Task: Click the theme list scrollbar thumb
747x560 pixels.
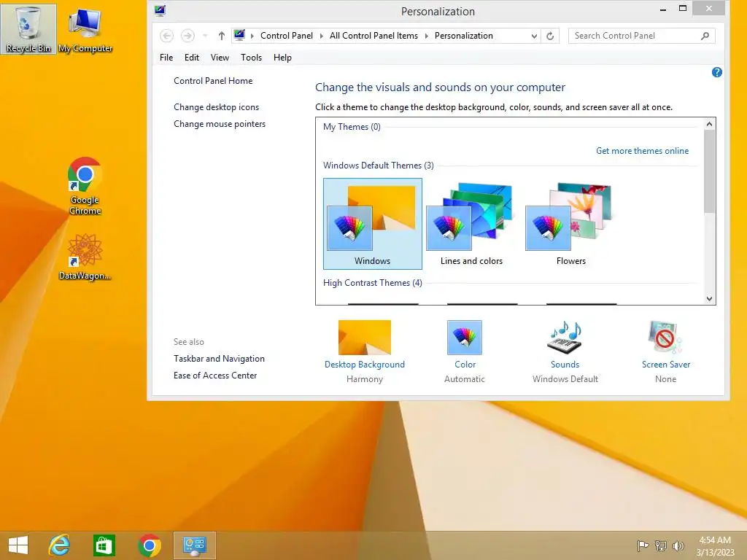Action: coord(709,171)
